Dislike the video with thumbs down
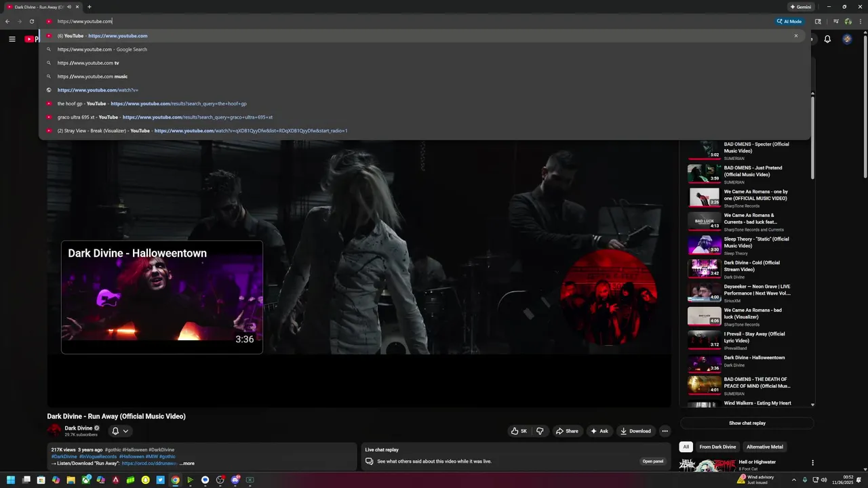Viewport: 868px width, 488px height. tap(540, 431)
